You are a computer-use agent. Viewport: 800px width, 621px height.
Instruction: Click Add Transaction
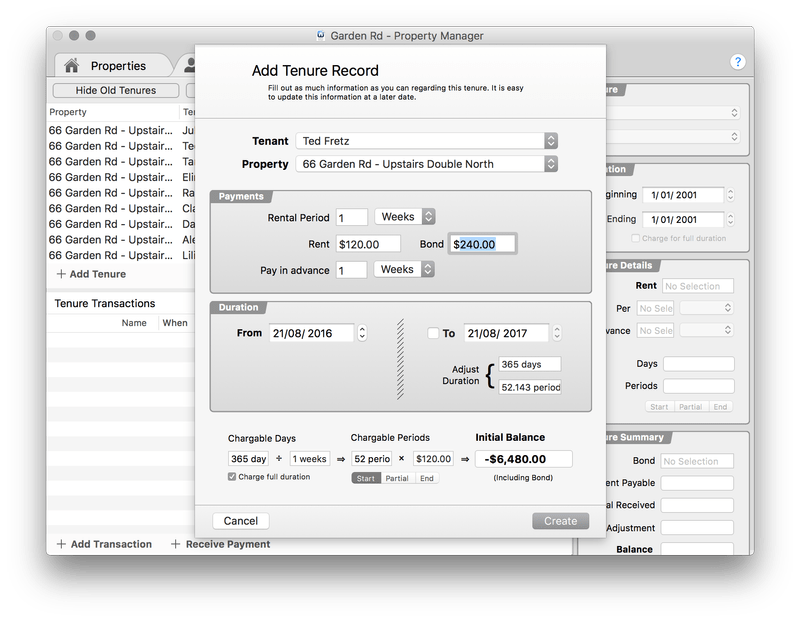coord(104,544)
